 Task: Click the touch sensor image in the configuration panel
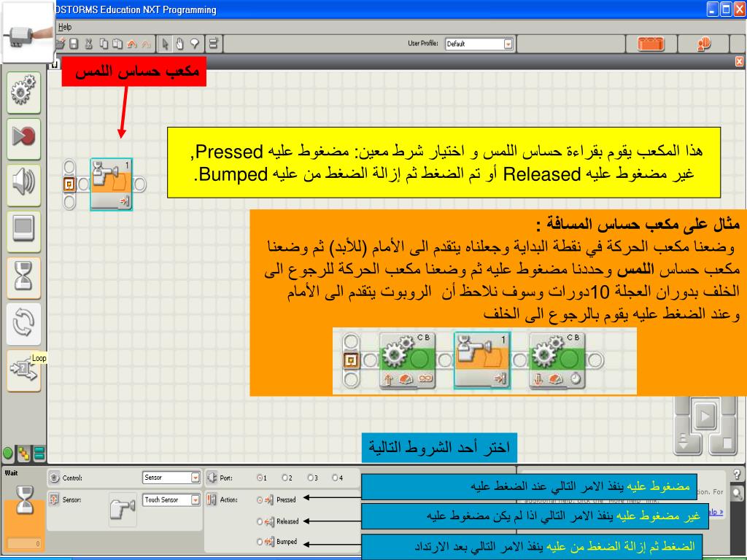[x=123, y=509]
